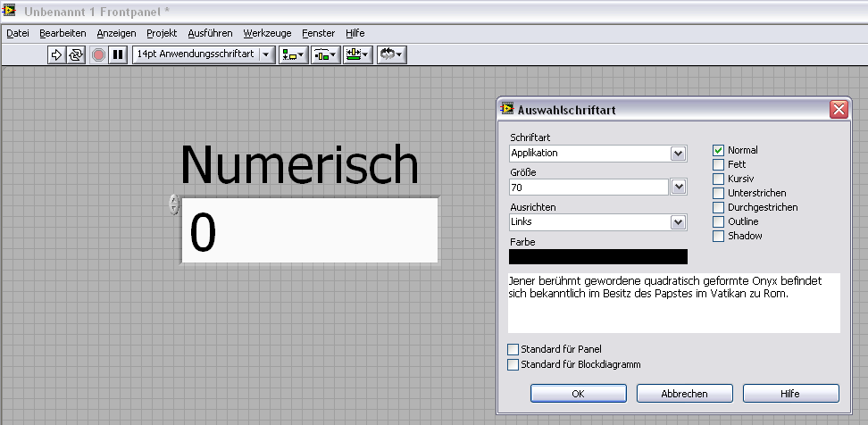Check Standard für Panel

[513, 349]
